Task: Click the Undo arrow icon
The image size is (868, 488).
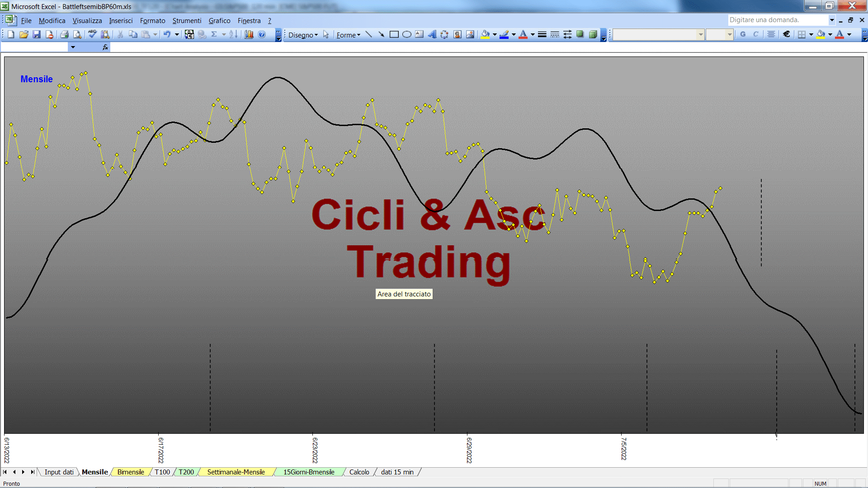Action: point(167,34)
